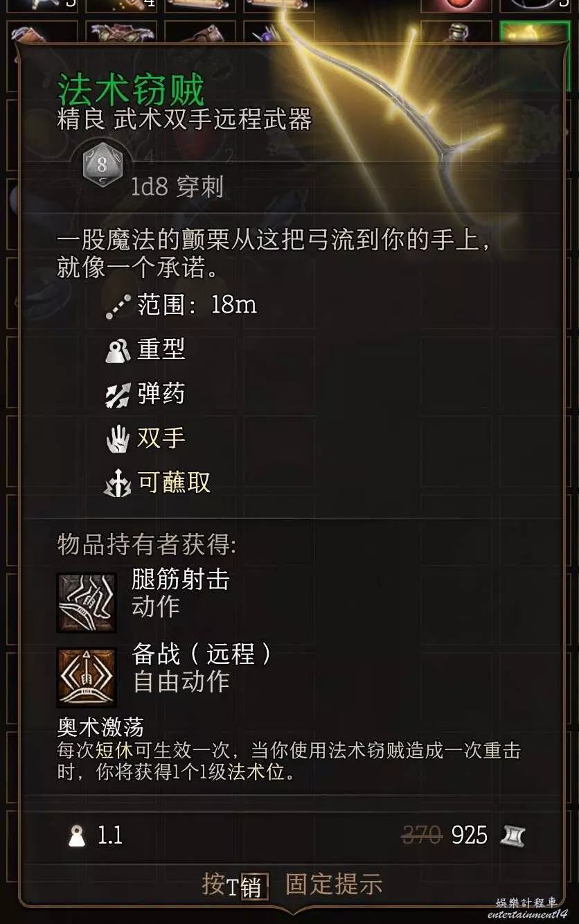Select the Brace ranged skill icon

87,677
